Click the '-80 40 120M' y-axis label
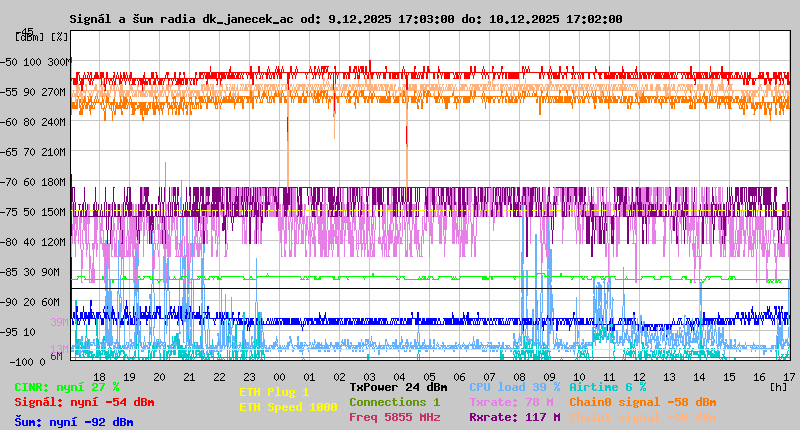The image size is (800, 430). coord(33,242)
